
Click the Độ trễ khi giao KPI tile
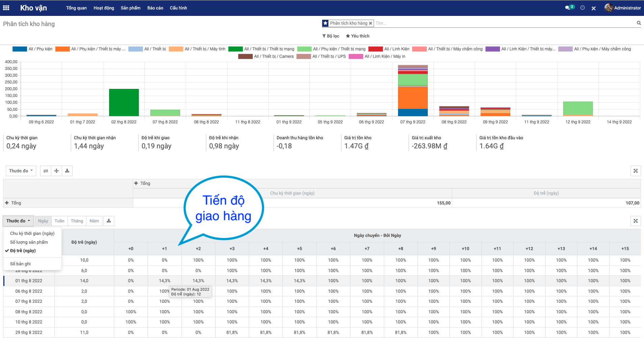[x=172, y=142]
